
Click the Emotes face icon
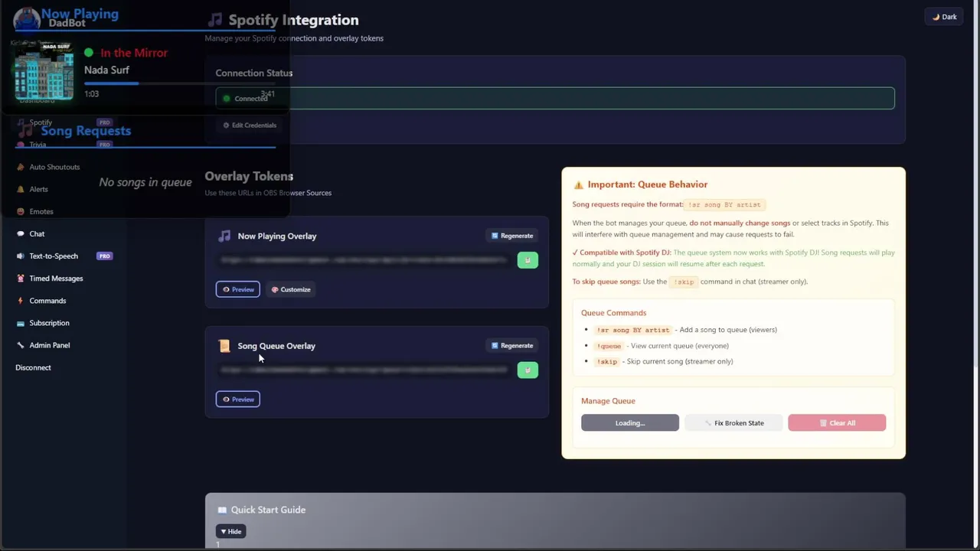21,210
